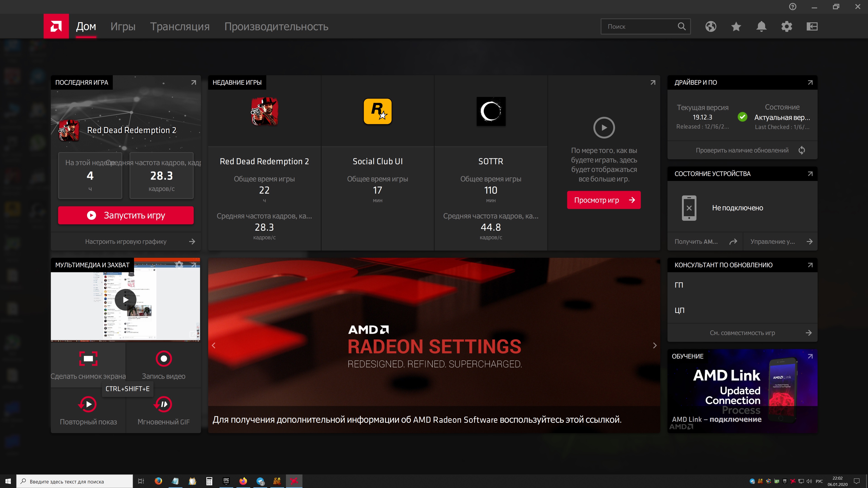Expand the Driver & Software panel

point(810,82)
